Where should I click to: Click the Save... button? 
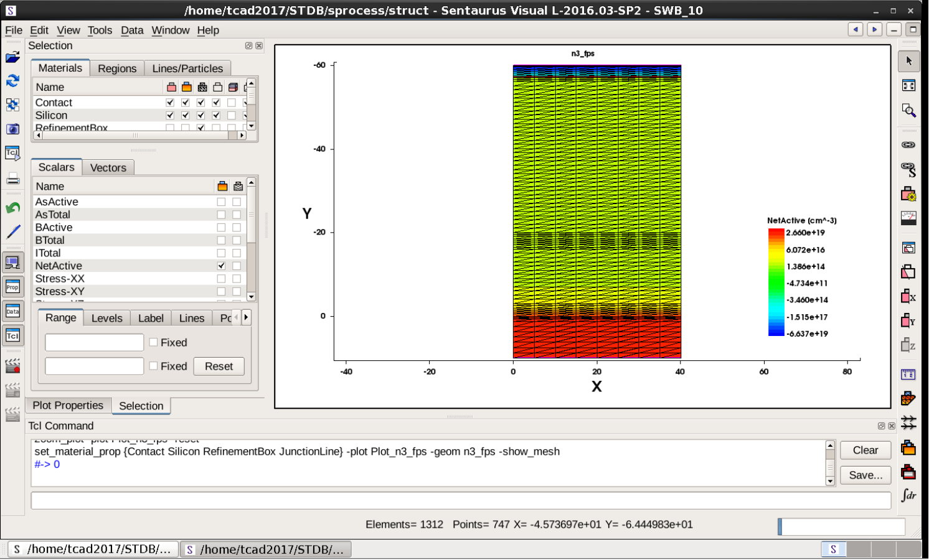(x=865, y=475)
